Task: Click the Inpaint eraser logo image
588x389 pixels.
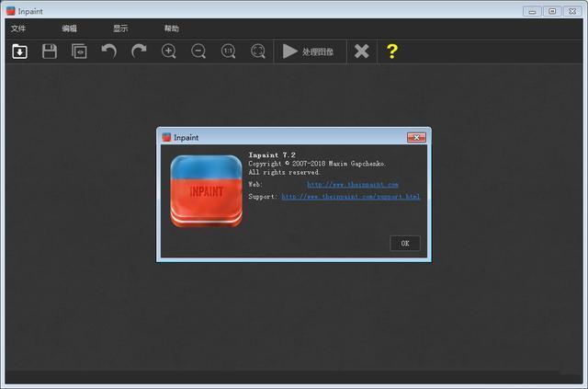Action: pos(206,191)
